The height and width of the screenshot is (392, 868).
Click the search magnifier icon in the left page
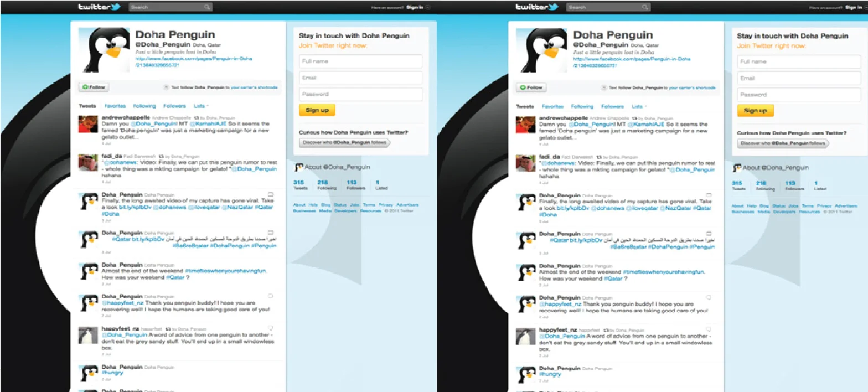[207, 7]
